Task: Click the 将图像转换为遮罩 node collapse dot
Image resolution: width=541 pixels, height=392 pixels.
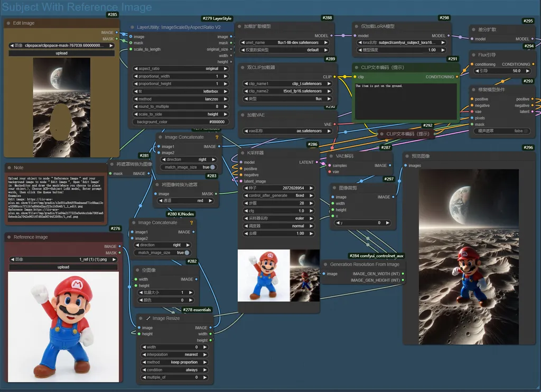Action: (x=157, y=184)
